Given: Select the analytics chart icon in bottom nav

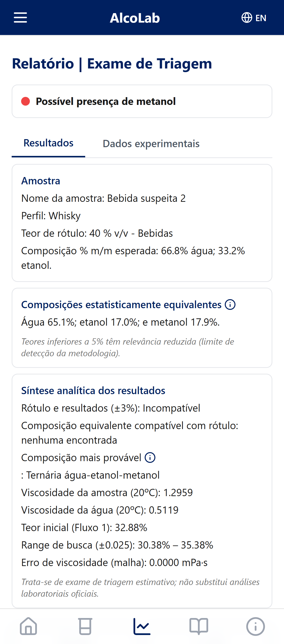Looking at the screenshot, I should [142, 626].
